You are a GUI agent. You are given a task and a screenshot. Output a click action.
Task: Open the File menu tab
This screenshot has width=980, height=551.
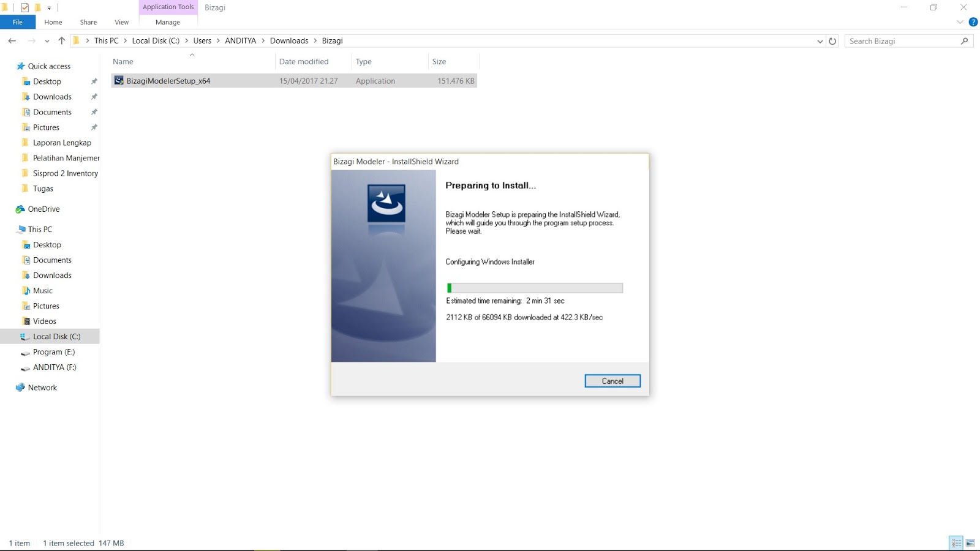[18, 22]
